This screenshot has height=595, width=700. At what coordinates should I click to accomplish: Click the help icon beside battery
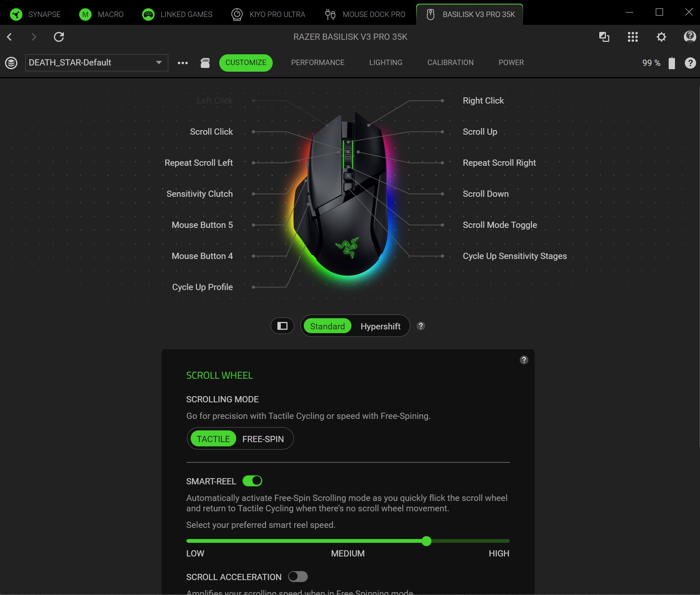[690, 63]
